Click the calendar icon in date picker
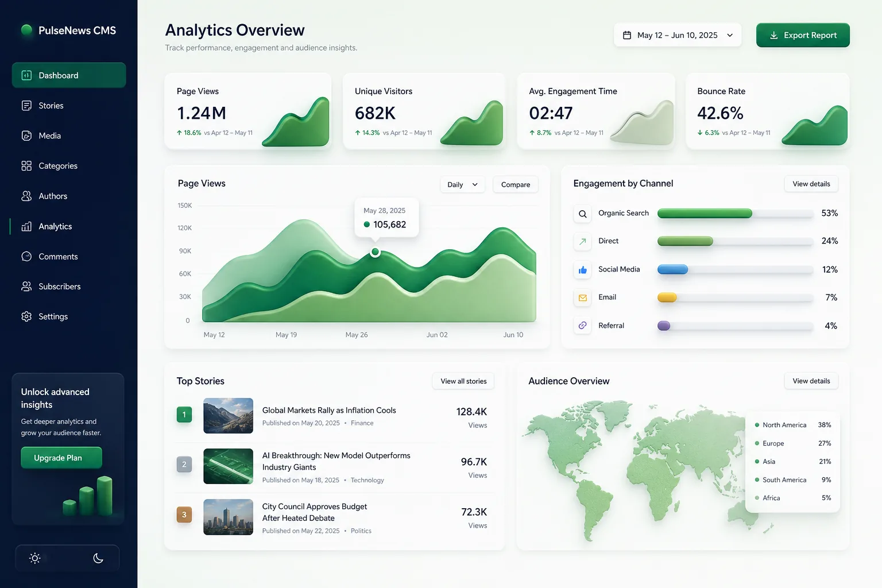882x588 pixels. point(627,35)
